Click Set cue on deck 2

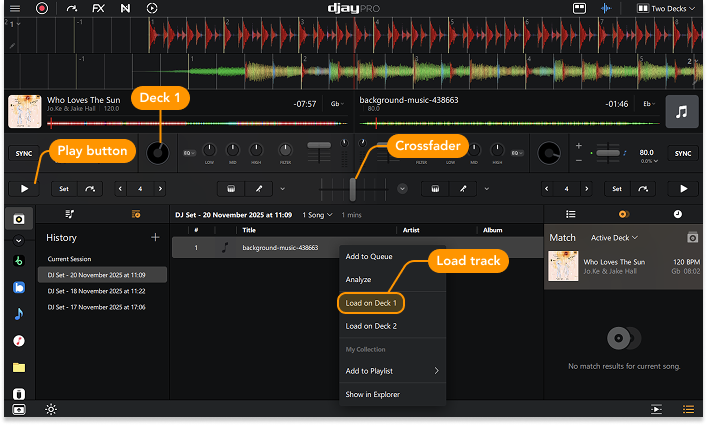tap(617, 189)
